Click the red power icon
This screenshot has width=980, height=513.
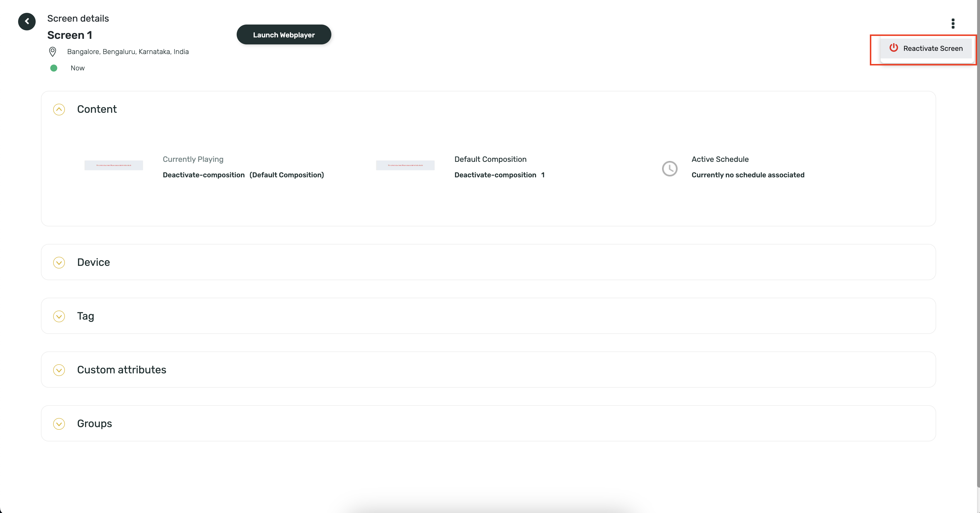pyautogui.click(x=893, y=48)
